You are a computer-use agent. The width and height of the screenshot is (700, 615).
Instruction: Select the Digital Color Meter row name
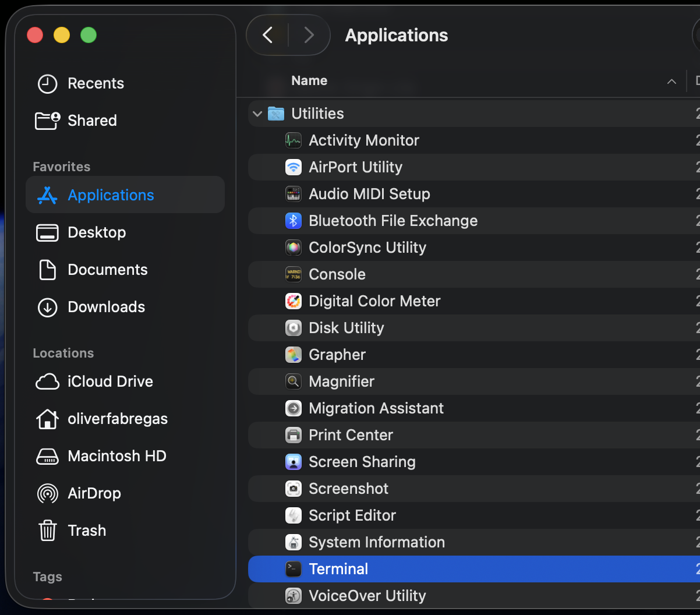[x=374, y=301]
